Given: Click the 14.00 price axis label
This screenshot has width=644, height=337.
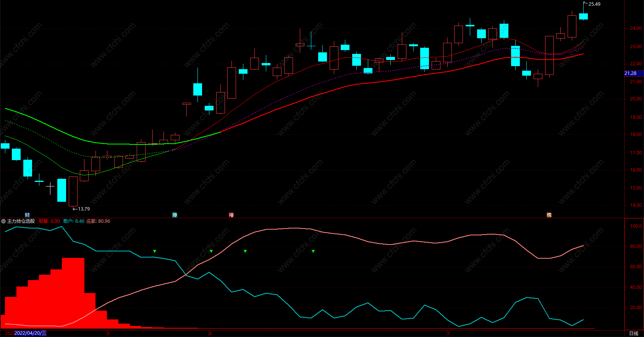Looking at the screenshot, I should 636,205.
